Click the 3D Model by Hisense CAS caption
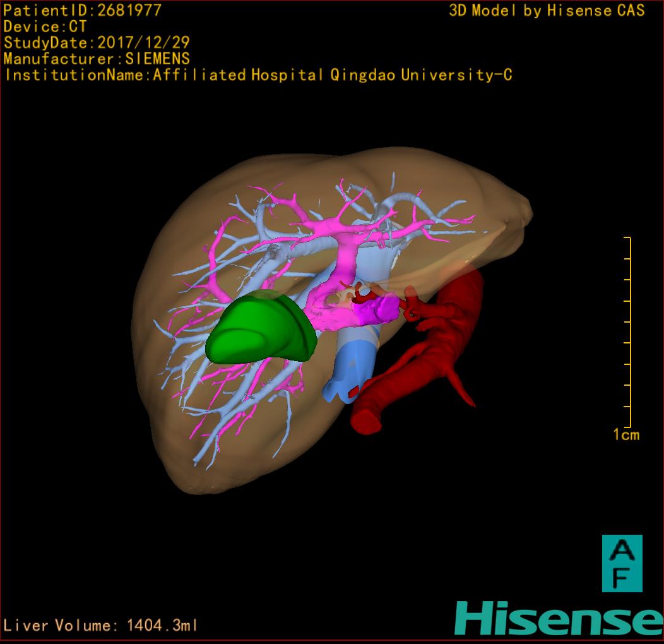Screen dimensions: 664x644 tap(547, 10)
